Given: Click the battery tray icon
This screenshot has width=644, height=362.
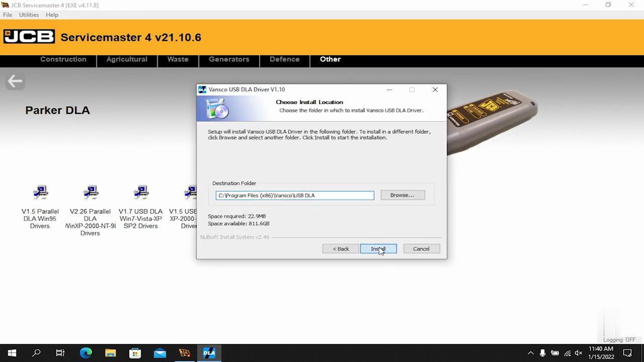Looking at the screenshot, I should (x=555, y=353).
